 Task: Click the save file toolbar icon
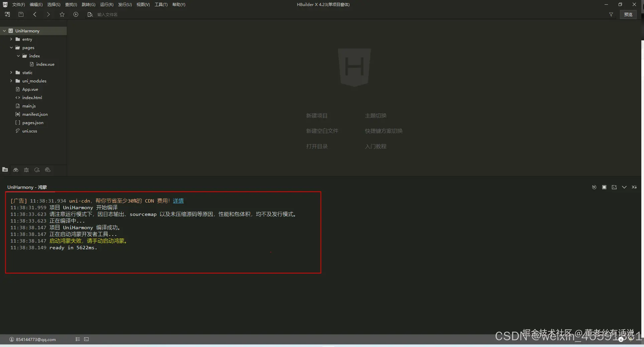[21, 14]
